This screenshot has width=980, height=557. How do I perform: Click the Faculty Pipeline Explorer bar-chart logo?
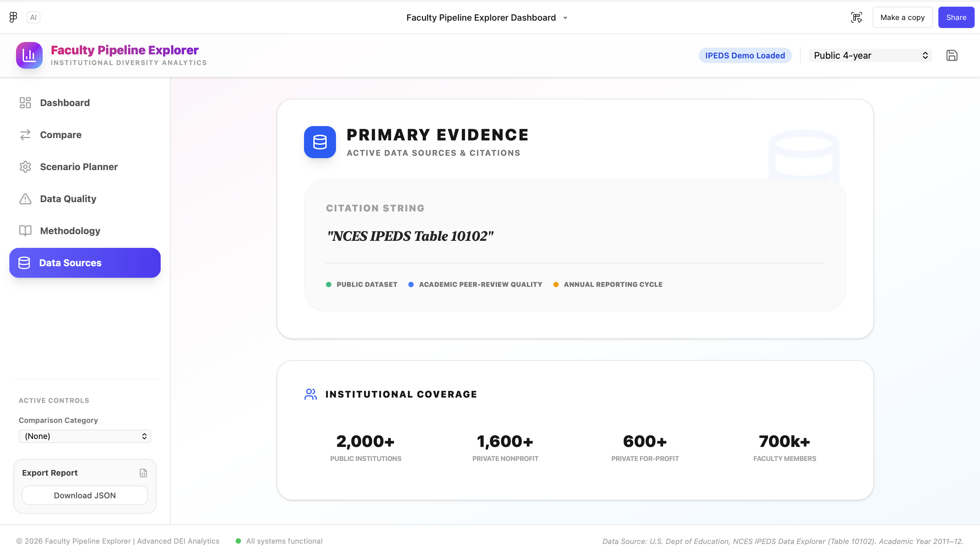pyautogui.click(x=29, y=55)
